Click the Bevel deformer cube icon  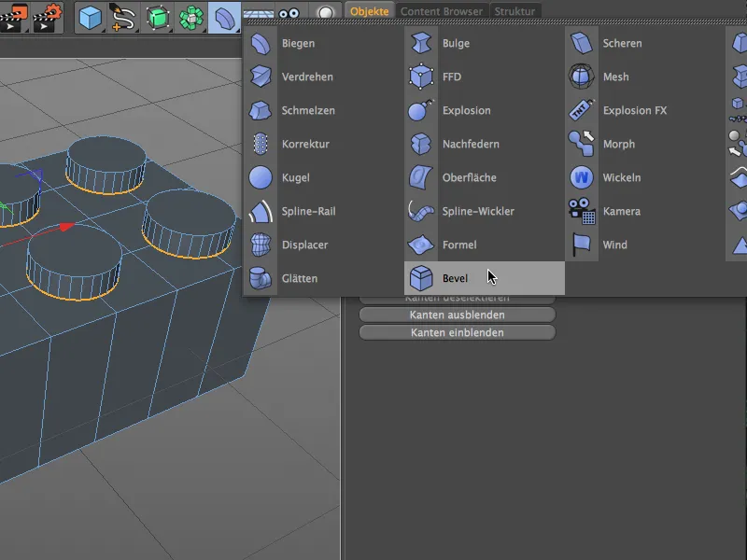[x=421, y=278]
